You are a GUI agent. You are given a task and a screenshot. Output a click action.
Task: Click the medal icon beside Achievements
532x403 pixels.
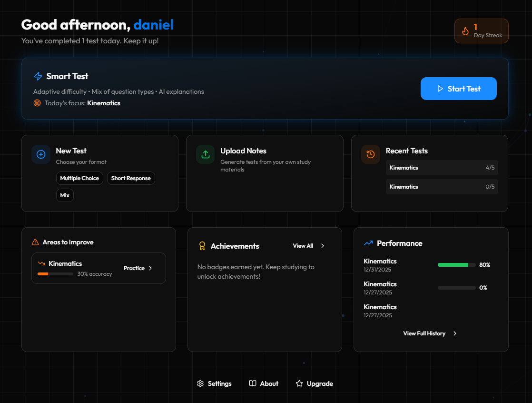coord(201,246)
